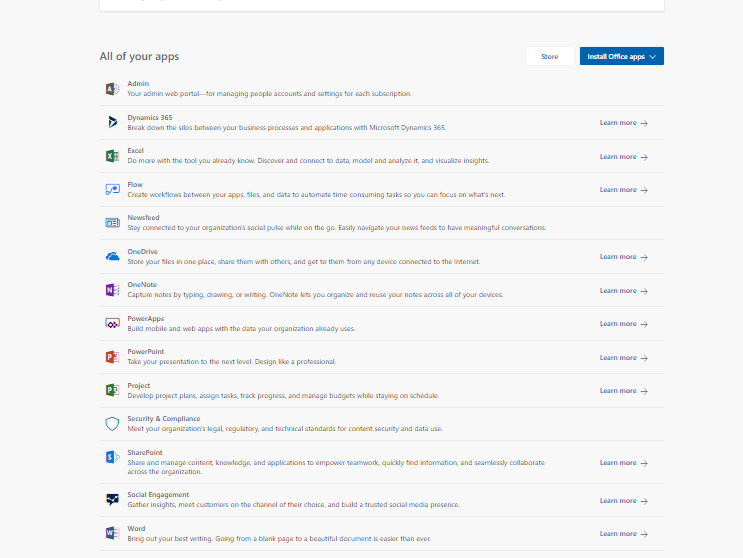
Task: Click the Social Engagement icon
Action: pos(112,499)
